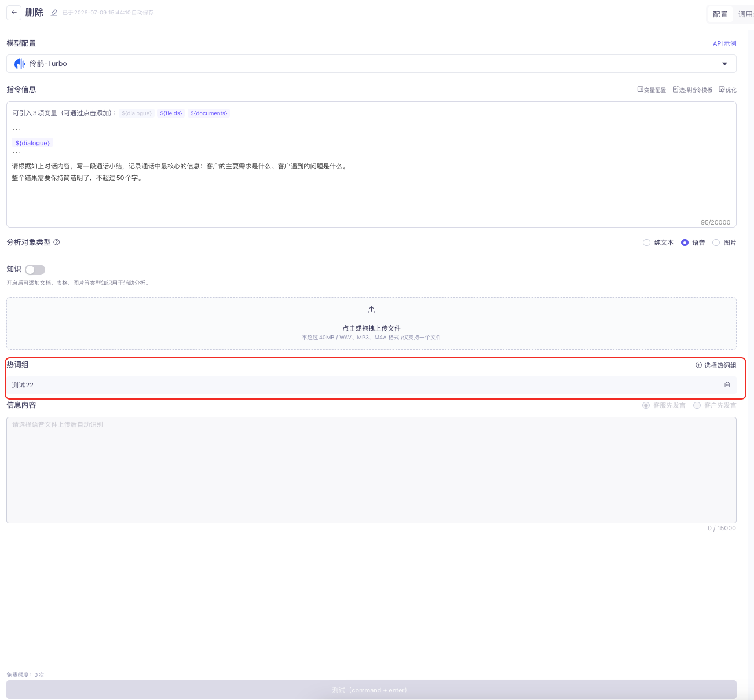Click the 热词组 section heading

(17, 365)
